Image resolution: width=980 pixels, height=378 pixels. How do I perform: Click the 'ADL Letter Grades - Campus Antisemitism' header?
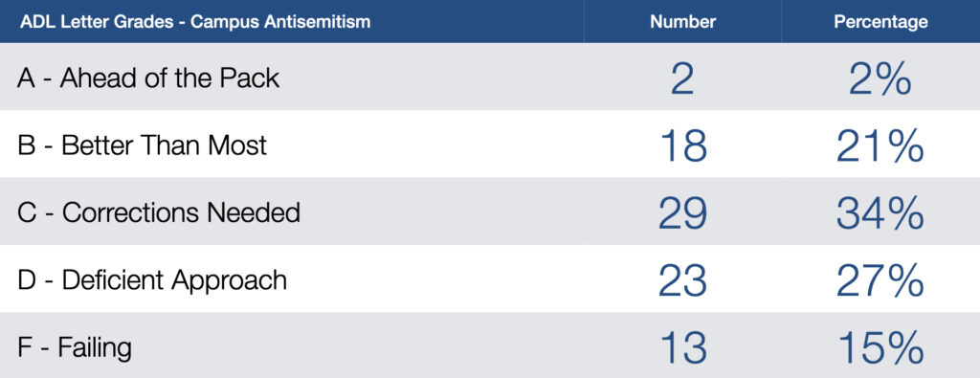tap(195, 22)
